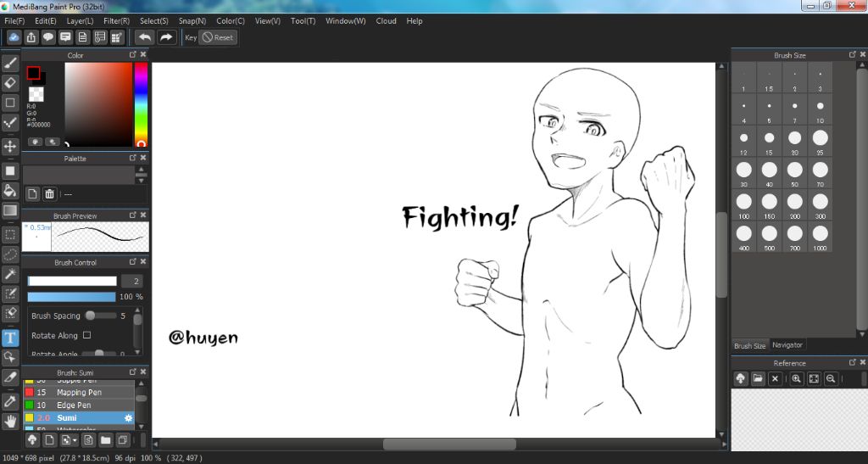Activate the Magic Wand tool
The height and width of the screenshot is (464, 868).
click(x=10, y=274)
